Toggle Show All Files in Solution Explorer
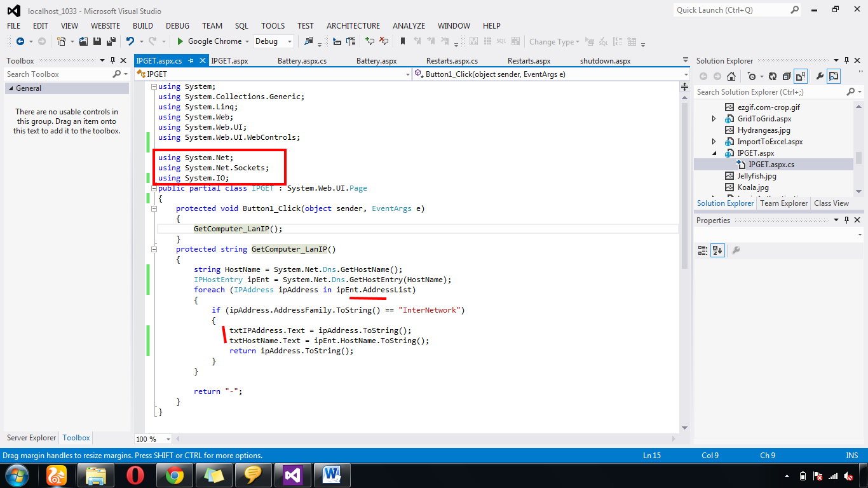 (800, 77)
